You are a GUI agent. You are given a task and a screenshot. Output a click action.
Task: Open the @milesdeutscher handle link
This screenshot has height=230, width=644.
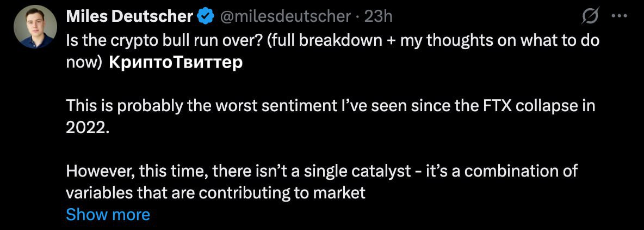point(286,17)
